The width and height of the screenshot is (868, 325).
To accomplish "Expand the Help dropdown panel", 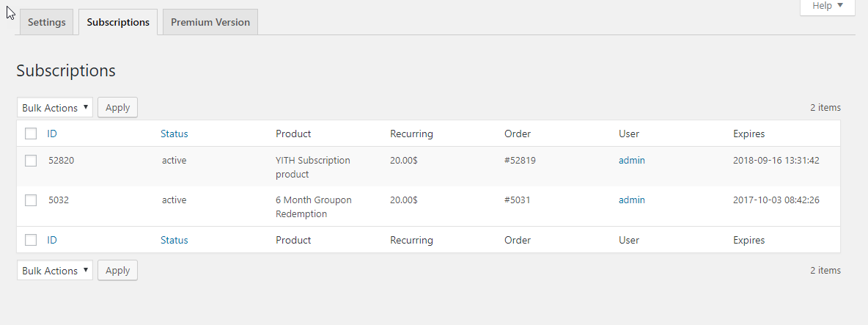I will 828,7.
